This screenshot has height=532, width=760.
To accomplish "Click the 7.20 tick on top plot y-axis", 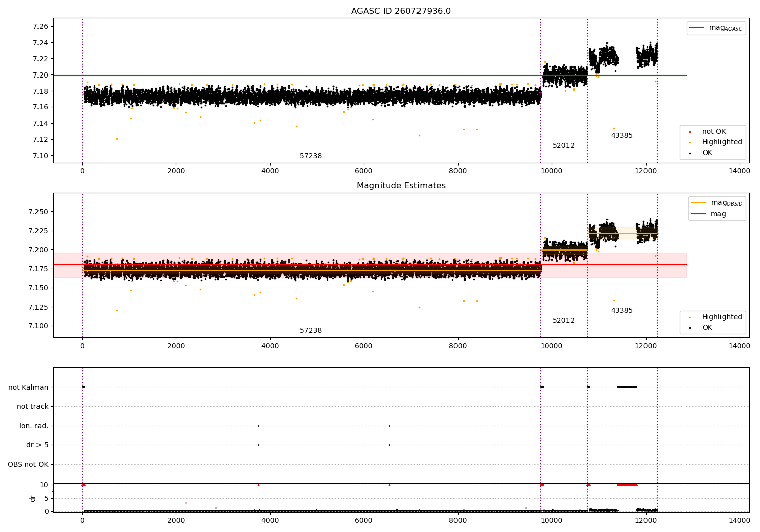I will coord(40,75).
